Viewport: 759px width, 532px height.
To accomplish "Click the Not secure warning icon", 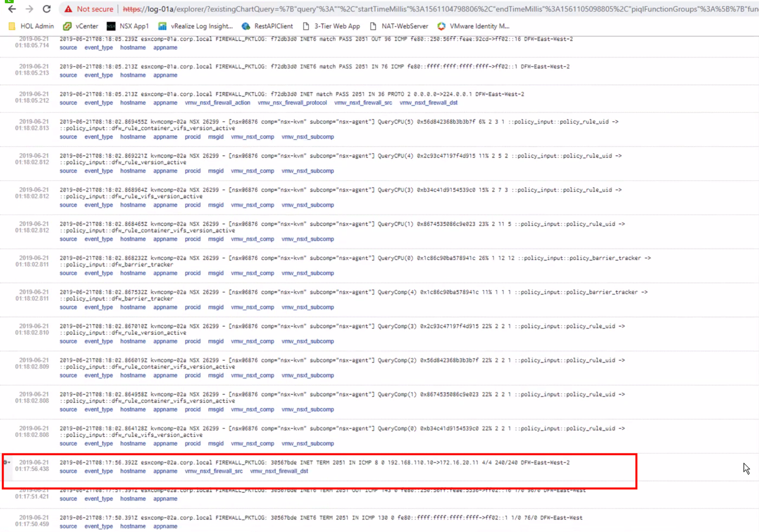I will click(69, 9).
